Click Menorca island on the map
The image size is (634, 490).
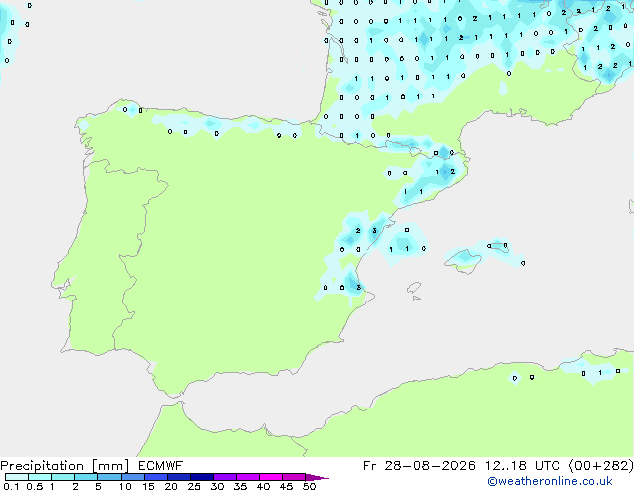click(x=499, y=247)
